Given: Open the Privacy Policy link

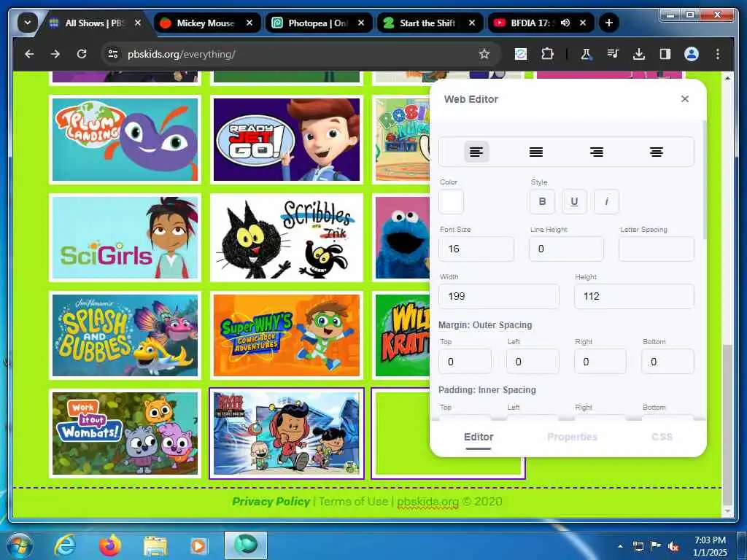Looking at the screenshot, I should point(271,502).
